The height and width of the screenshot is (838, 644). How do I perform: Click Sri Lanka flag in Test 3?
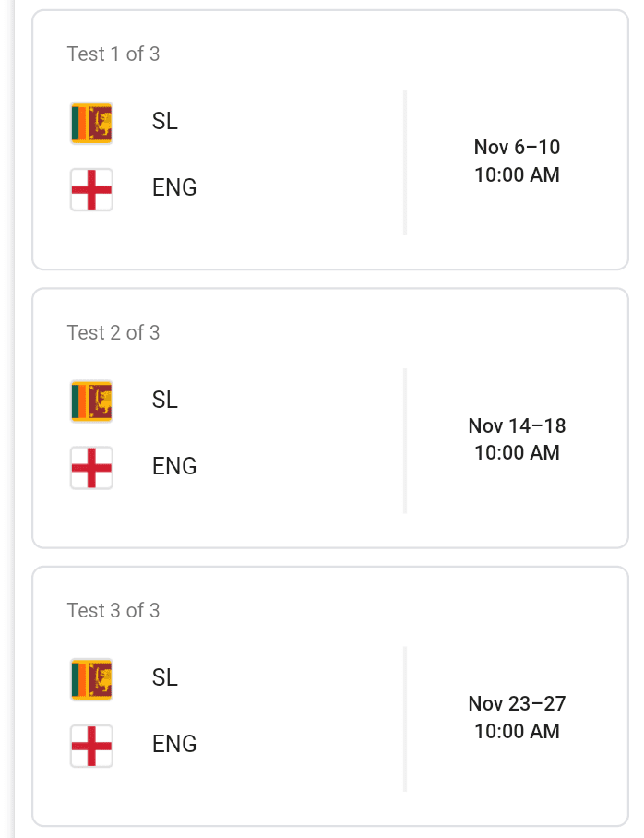point(91,679)
